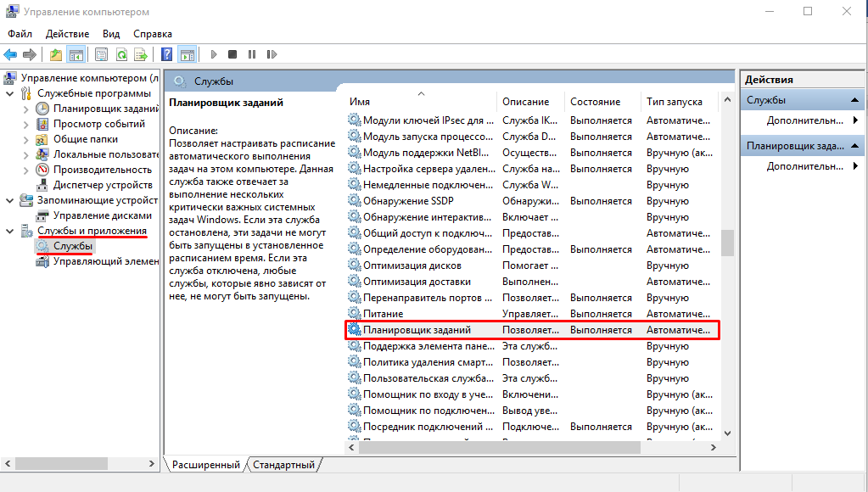This screenshot has width=868, height=492.
Task: Select the Оптимизация доставки service row
Action: (x=533, y=282)
